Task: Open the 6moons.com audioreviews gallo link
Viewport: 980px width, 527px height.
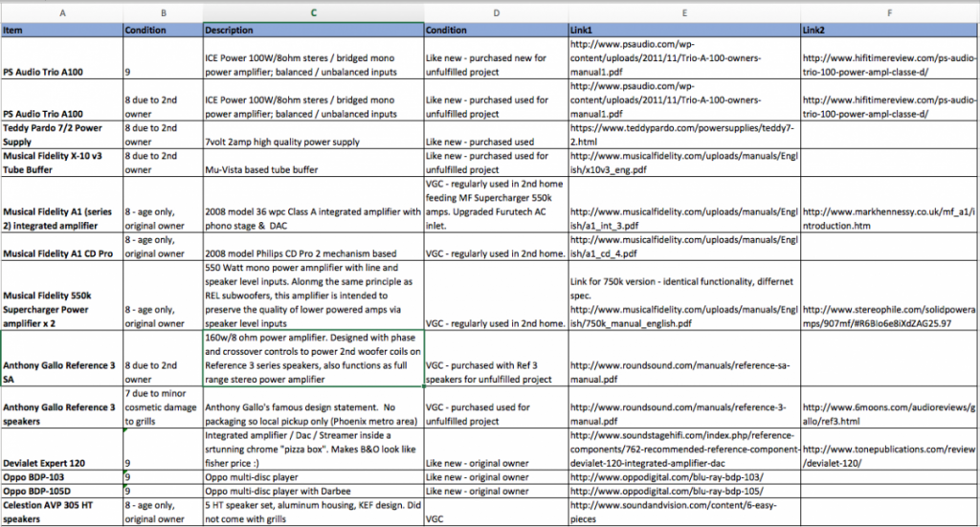Action: (889, 414)
